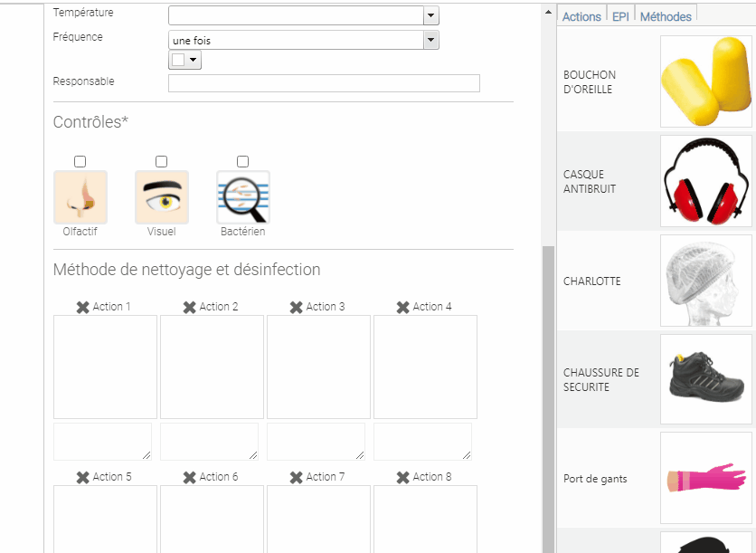
Task: Enable the Olfactif checkbox
Action: pyautogui.click(x=80, y=161)
